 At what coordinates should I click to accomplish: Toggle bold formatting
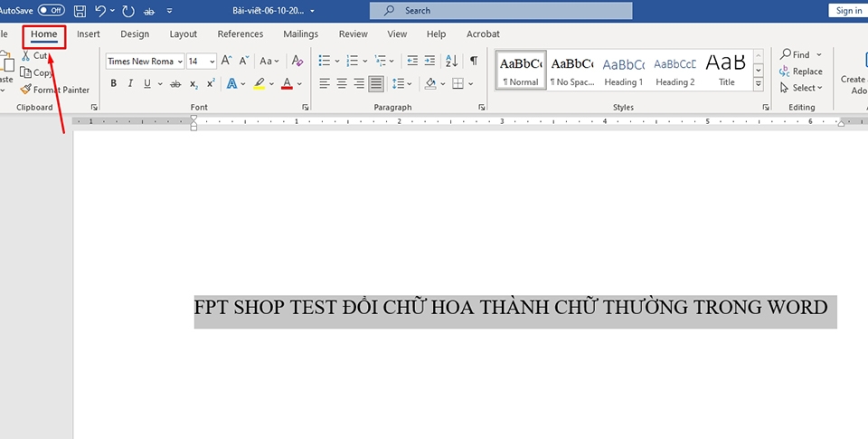114,83
